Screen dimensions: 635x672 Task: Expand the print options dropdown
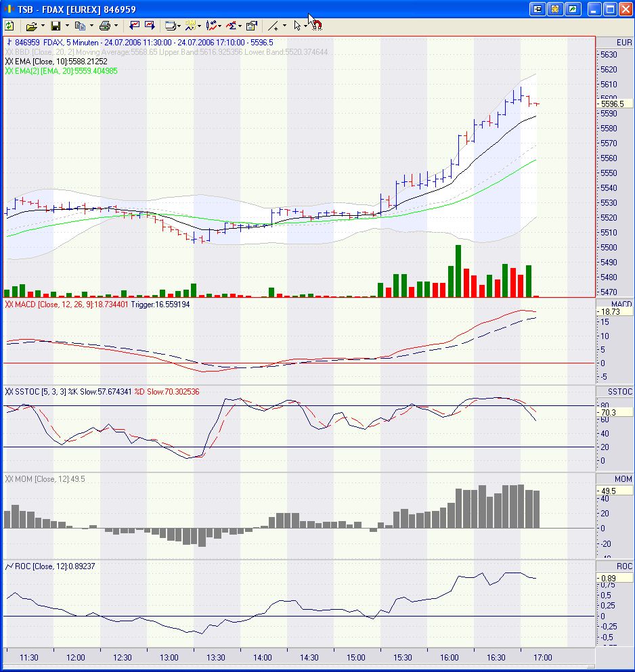coord(116,25)
